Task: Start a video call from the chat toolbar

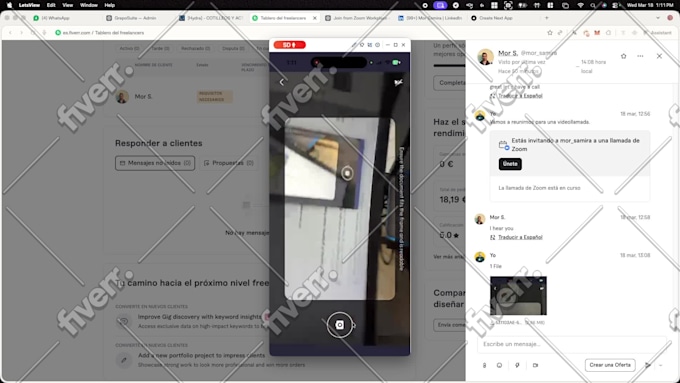Action: tap(536, 365)
